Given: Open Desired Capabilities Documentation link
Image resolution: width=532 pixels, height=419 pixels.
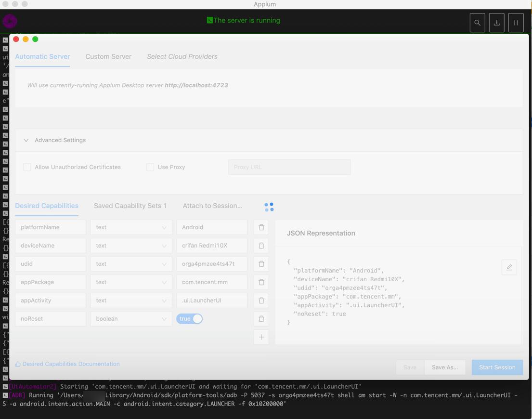Looking at the screenshot, I should tap(71, 364).
